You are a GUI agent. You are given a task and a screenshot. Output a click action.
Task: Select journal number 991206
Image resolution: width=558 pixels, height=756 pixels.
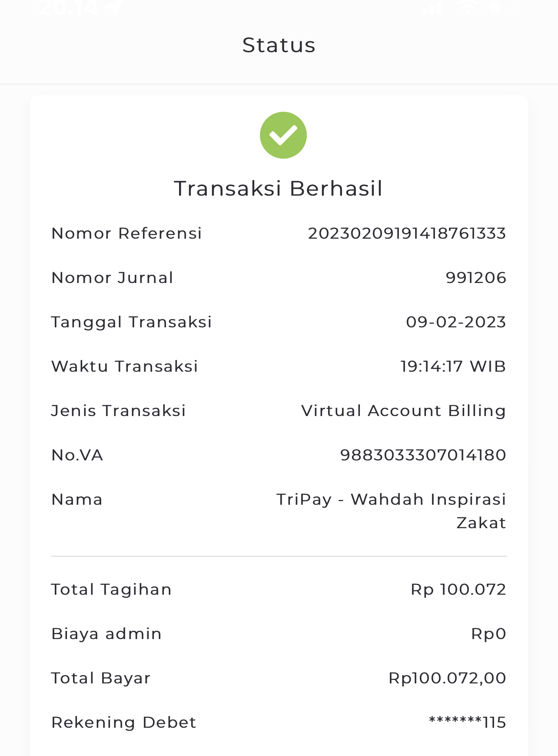click(x=476, y=278)
